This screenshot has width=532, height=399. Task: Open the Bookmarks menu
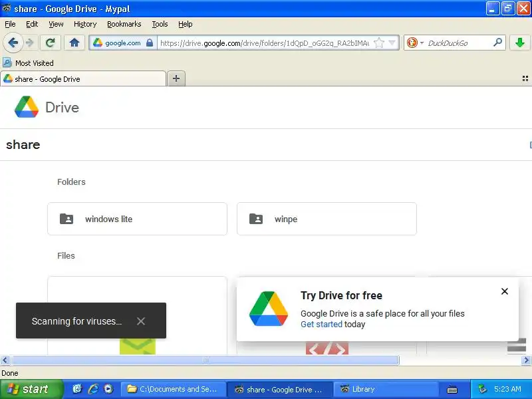pyautogui.click(x=124, y=24)
